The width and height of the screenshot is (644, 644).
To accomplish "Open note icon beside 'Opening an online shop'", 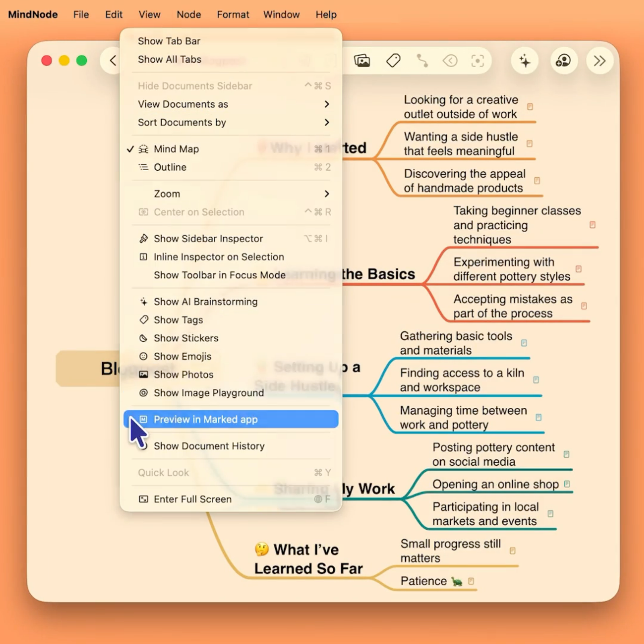I will pyautogui.click(x=567, y=484).
